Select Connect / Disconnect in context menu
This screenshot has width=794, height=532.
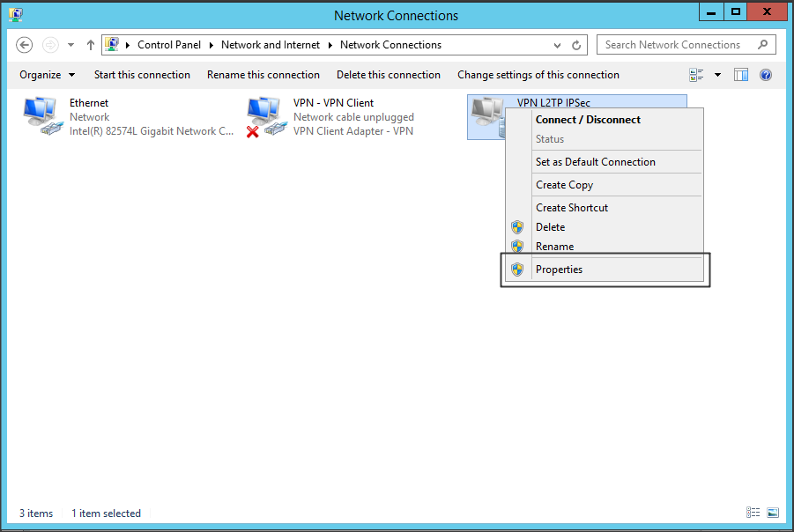588,120
